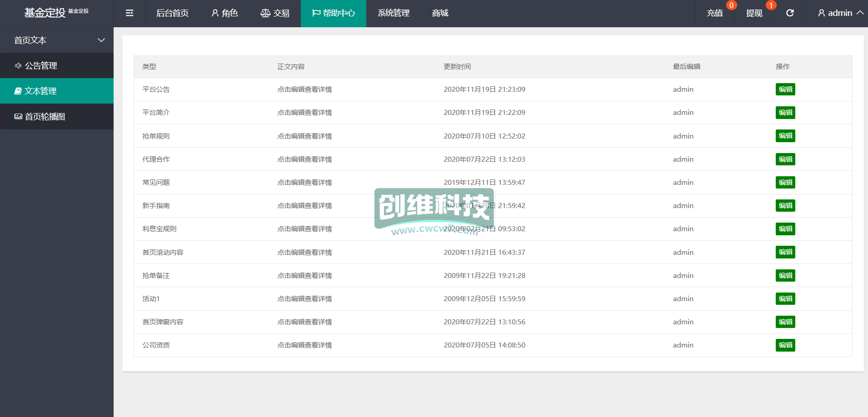Viewport: 868px width, 417px height.
Task: Open 公告管理 announcement management in sidebar
Action: click(x=41, y=65)
